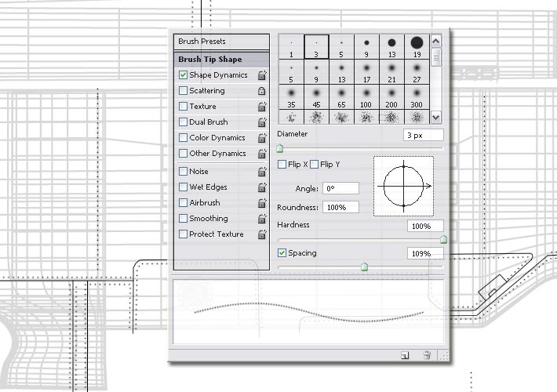Click the lock icon beside Other Dynamics
This screenshot has height=392, width=557.
coord(262,154)
